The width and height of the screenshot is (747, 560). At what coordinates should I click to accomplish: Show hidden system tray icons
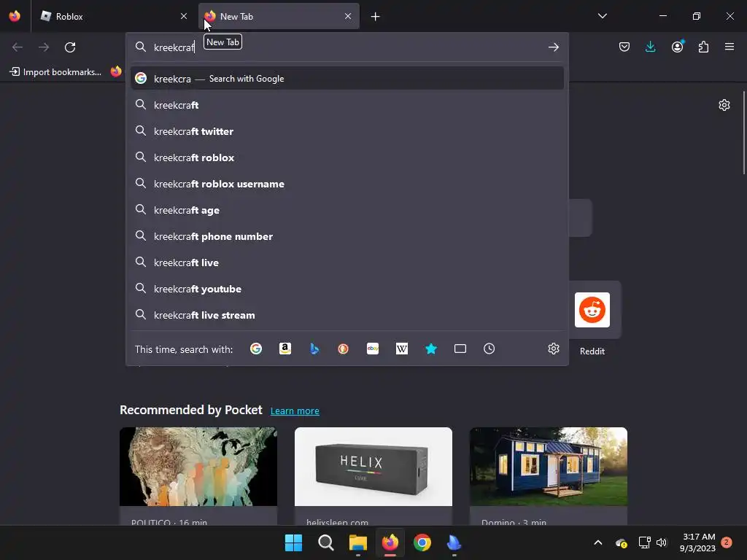[x=598, y=542]
